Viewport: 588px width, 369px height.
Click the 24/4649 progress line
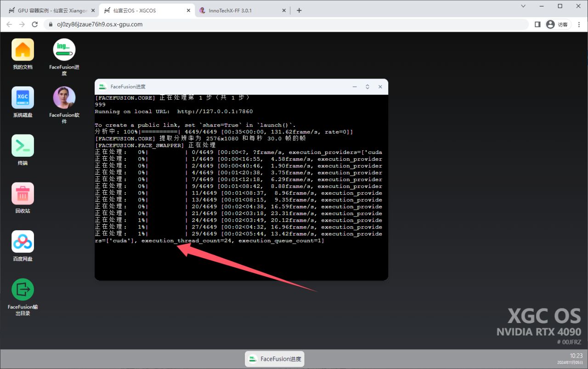[x=238, y=220]
